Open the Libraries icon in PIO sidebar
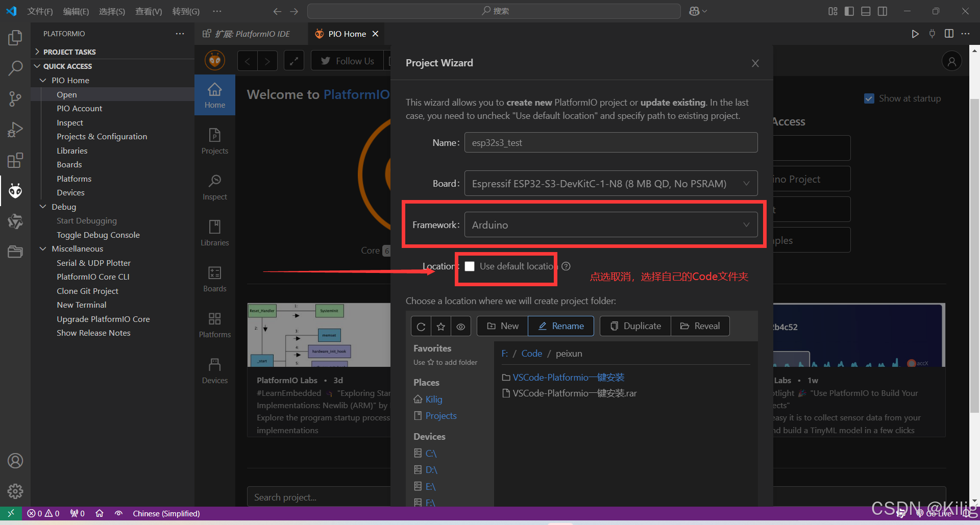This screenshot has width=980, height=525. point(215,233)
